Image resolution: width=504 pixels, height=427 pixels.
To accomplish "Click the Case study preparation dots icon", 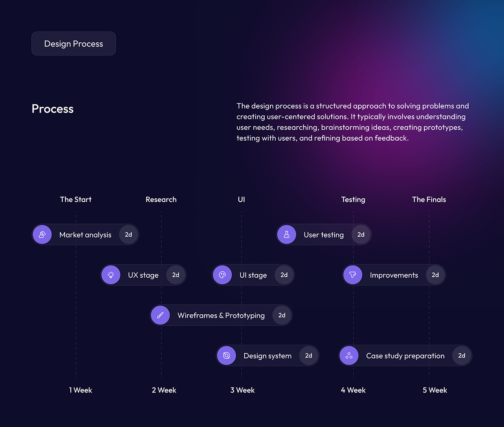I will pos(349,355).
